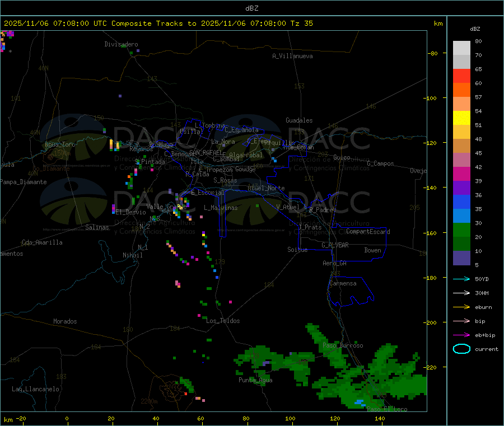The image size is (504, 426).
Task: Click the Cda_Amarilla map label
Action: click(42, 242)
